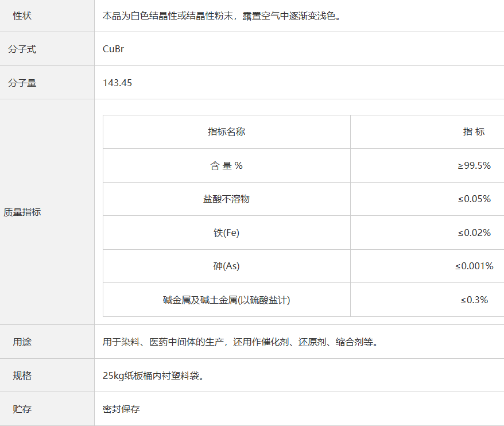
Task: Click the ≤0.001% value
Action: pos(474,266)
